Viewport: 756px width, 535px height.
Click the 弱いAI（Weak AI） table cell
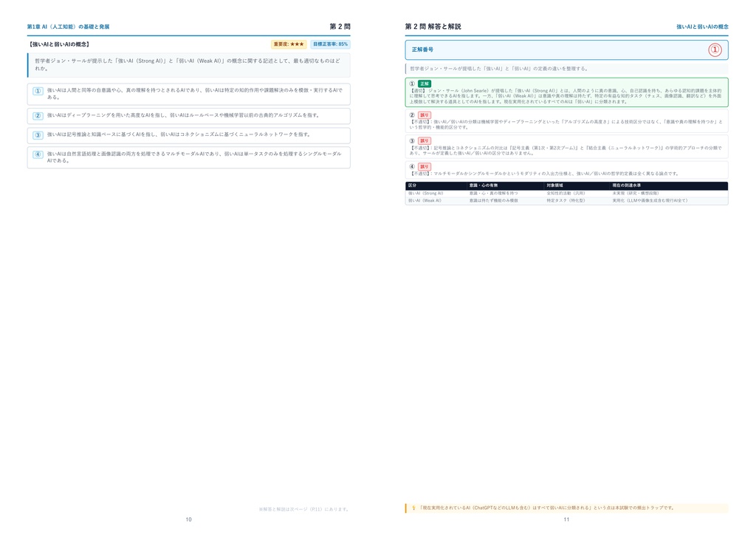tap(425, 201)
